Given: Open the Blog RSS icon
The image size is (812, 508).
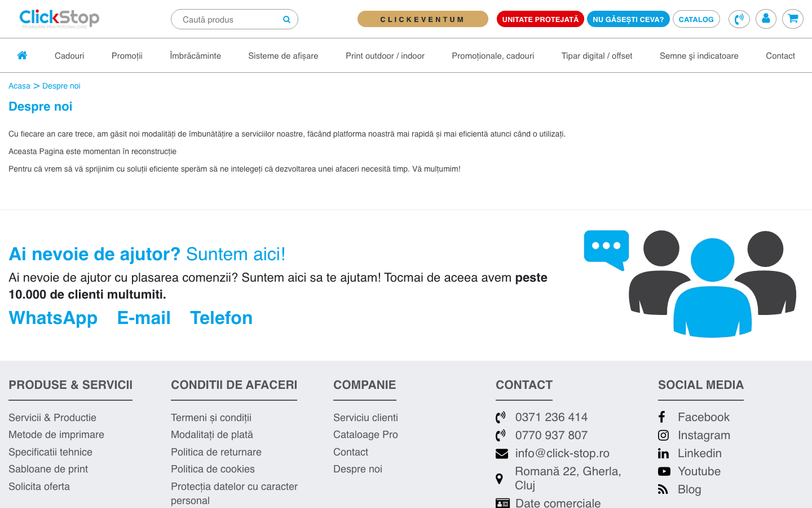Looking at the screenshot, I should pos(663,489).
